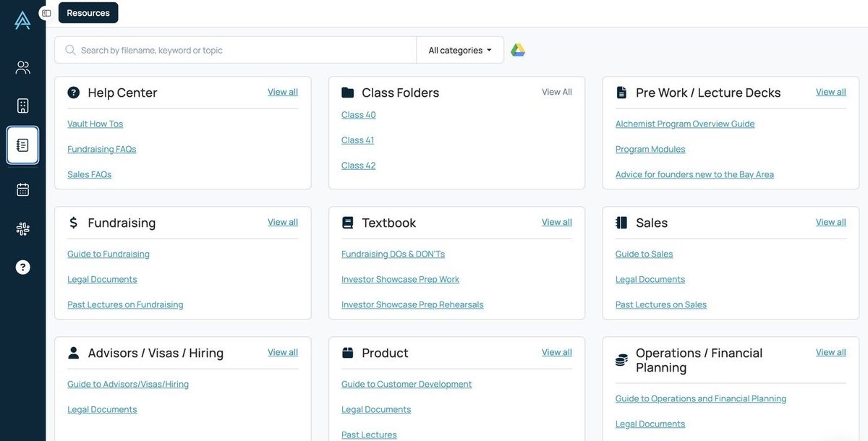Image resolution: width=868 pixels, height=441 pixels.
Task: Open Guide to Fundraising
Action: 109,254
